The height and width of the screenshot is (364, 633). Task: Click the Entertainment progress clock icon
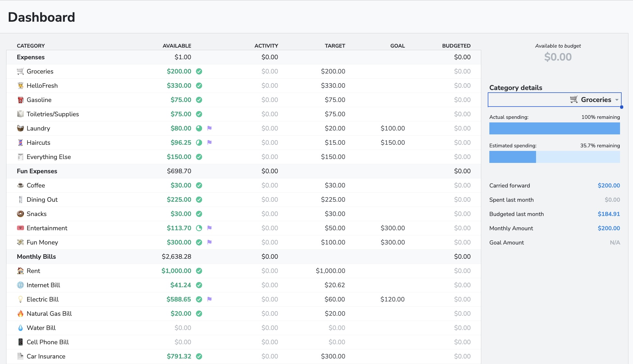(199, 228)
